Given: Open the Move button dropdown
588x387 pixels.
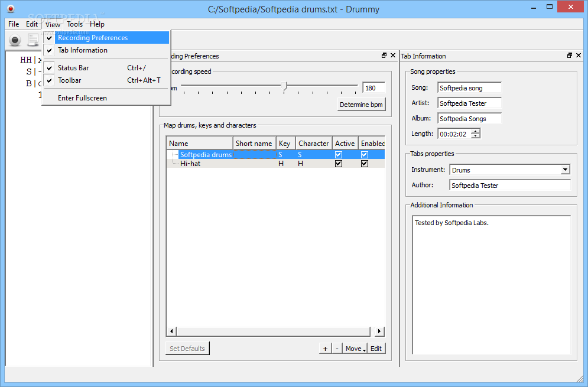Looking at the screenshot, I should click(x=355, y=349).
